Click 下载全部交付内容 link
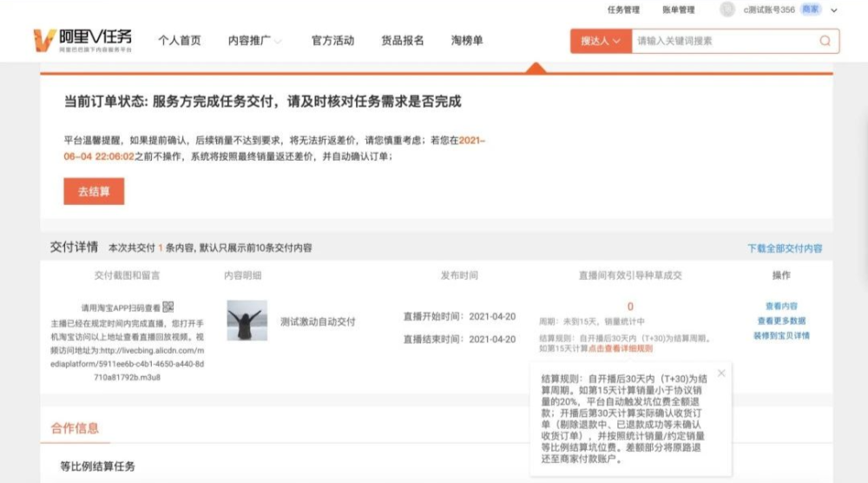868x483 pixels. point(785,248)
